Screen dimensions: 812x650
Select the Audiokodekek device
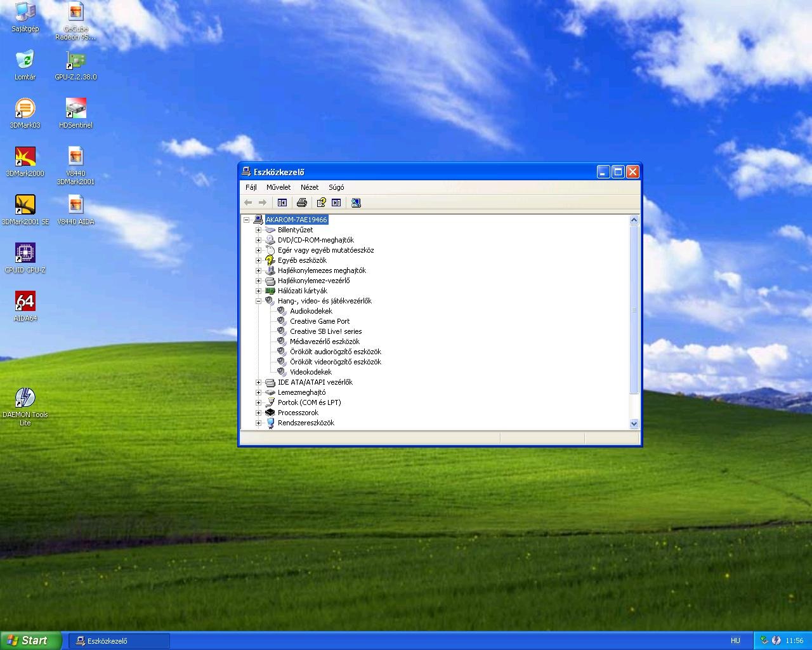coord(311,311)
